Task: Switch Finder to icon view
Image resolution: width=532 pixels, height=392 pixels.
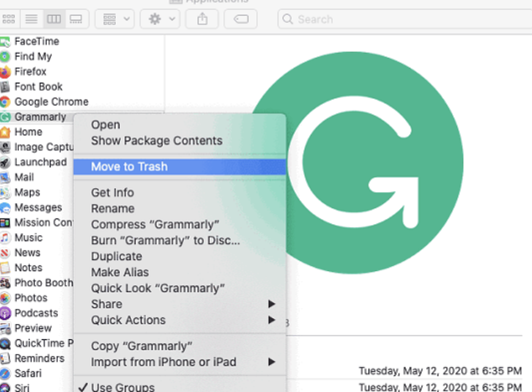Action: pos(9,19)
